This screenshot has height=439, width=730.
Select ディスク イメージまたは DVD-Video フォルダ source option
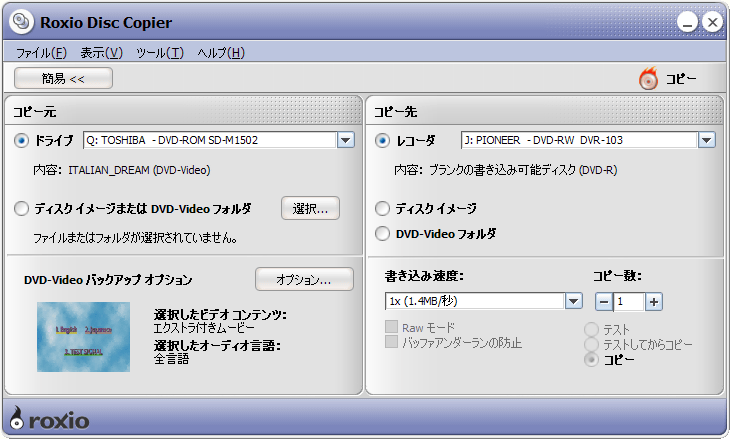(x=21, y=209)
